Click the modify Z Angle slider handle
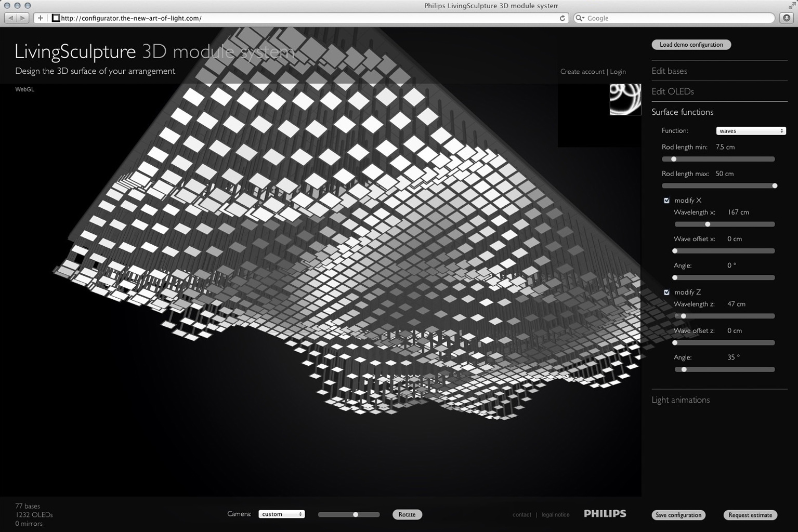 click(x=684, y=369)
